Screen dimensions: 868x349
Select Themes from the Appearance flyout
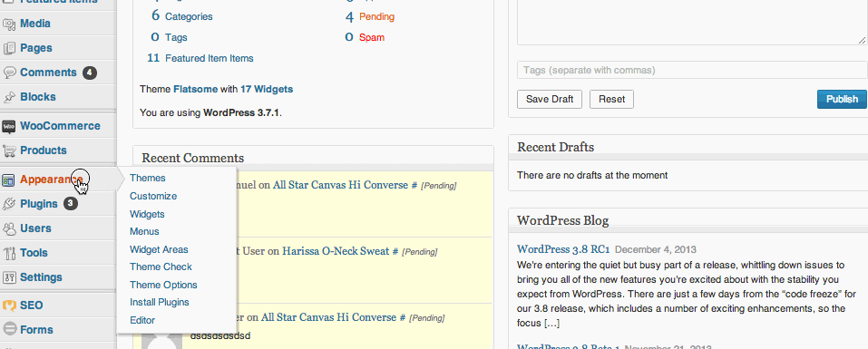click(148, 178)
